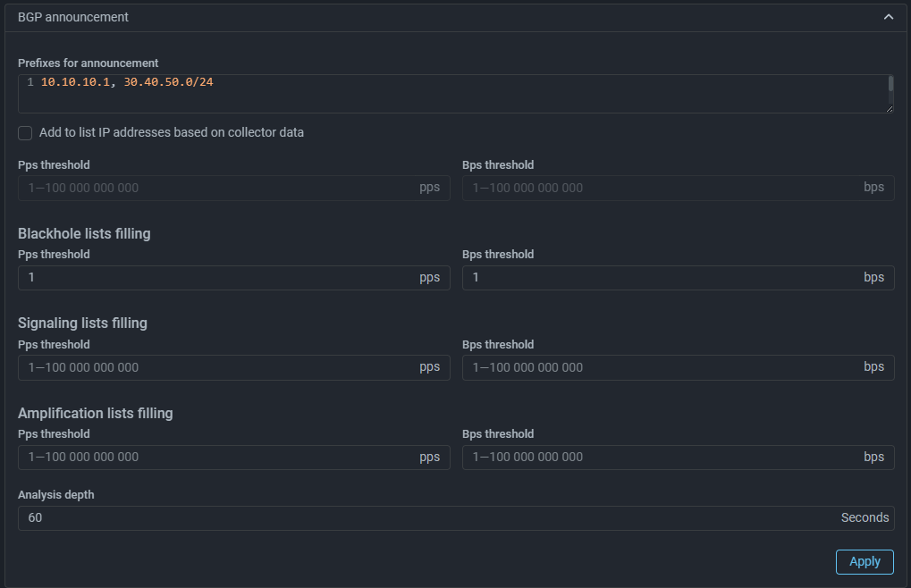Enable Add to list IP addresses checkbox

click(x=25, y=133)
